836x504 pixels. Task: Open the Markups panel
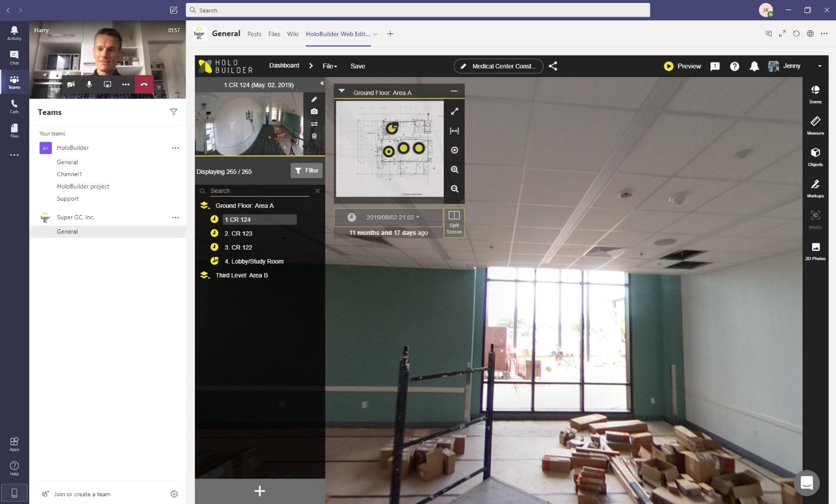pos(815,189)
